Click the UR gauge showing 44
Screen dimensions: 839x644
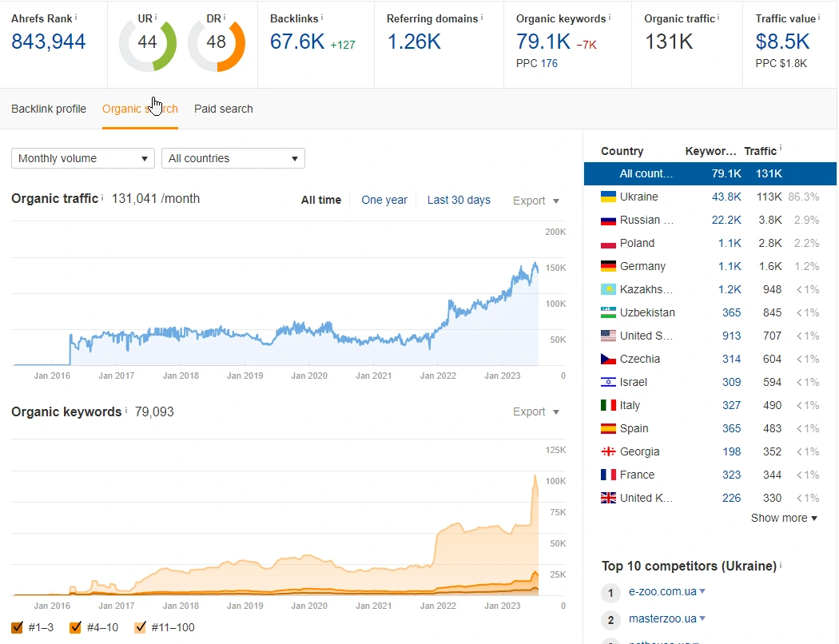(147, 42)
